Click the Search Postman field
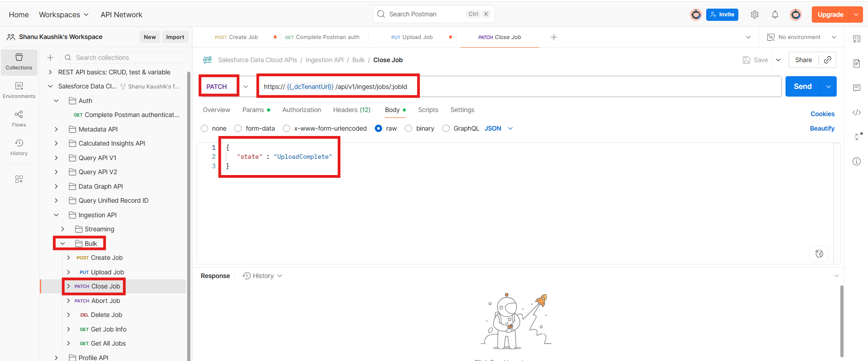Image resolution: width=868 pixels, height=361 pixels. [426, 14]
